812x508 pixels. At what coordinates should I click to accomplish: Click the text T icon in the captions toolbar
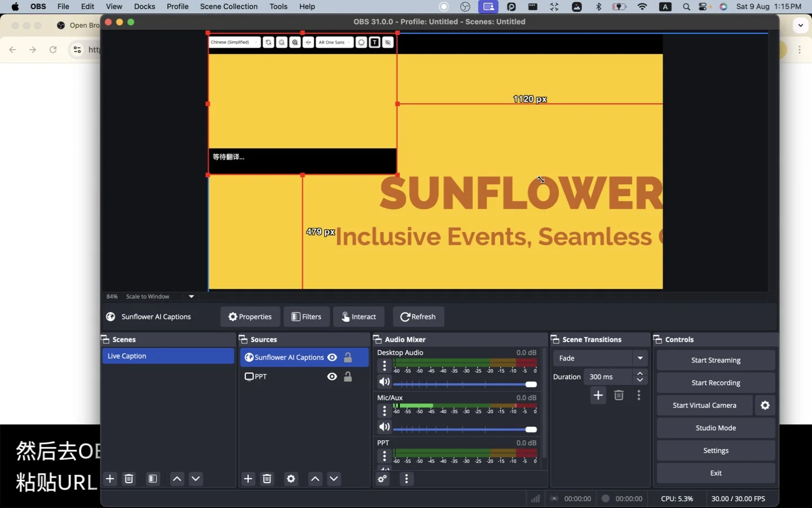tap(374, 42)
